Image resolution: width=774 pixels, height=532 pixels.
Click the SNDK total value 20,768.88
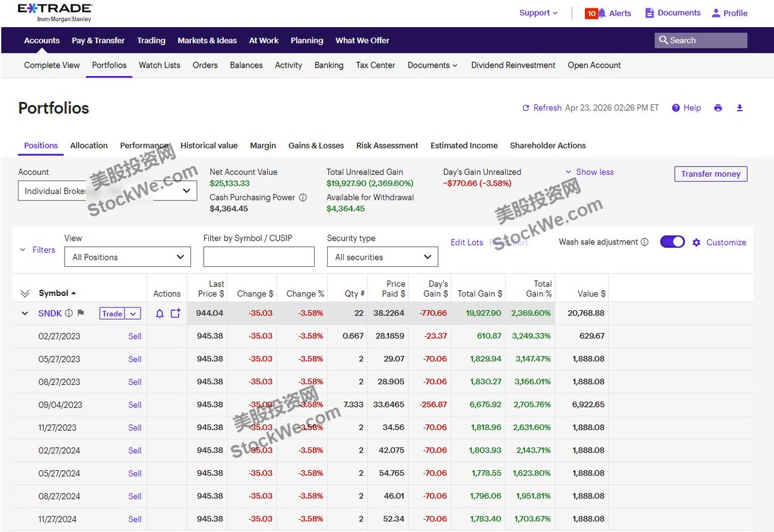click(x=586, y=313)
